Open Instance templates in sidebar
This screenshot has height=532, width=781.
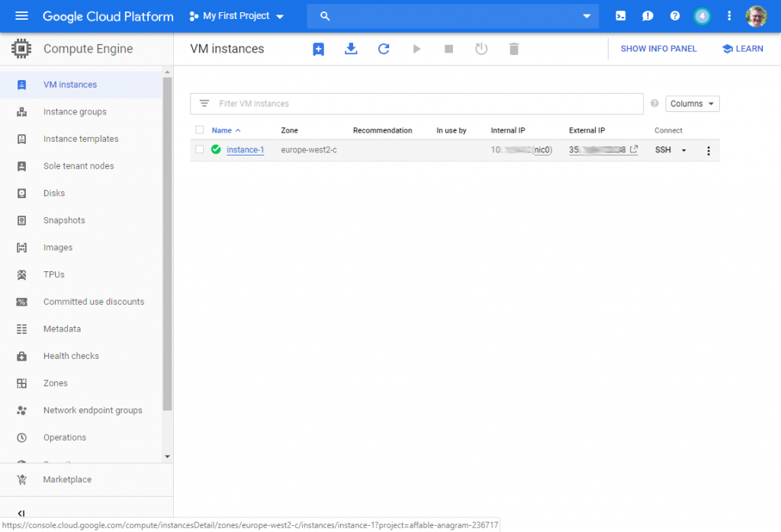81,139
